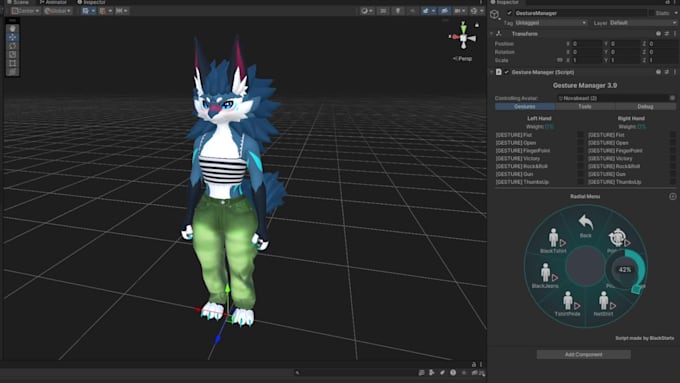Select NetShirt in the radial menu
The image size is (680, 383).
click(604, 303)
